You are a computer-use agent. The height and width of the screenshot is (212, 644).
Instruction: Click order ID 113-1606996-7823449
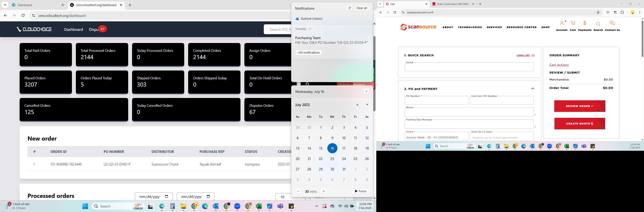point(66,164)
